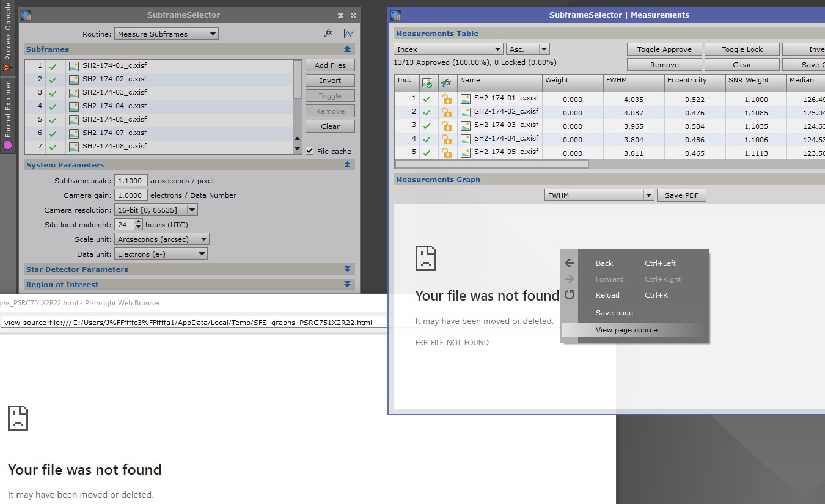Click the Locked column header icon

pyautogui.click(x=447, y=82)
